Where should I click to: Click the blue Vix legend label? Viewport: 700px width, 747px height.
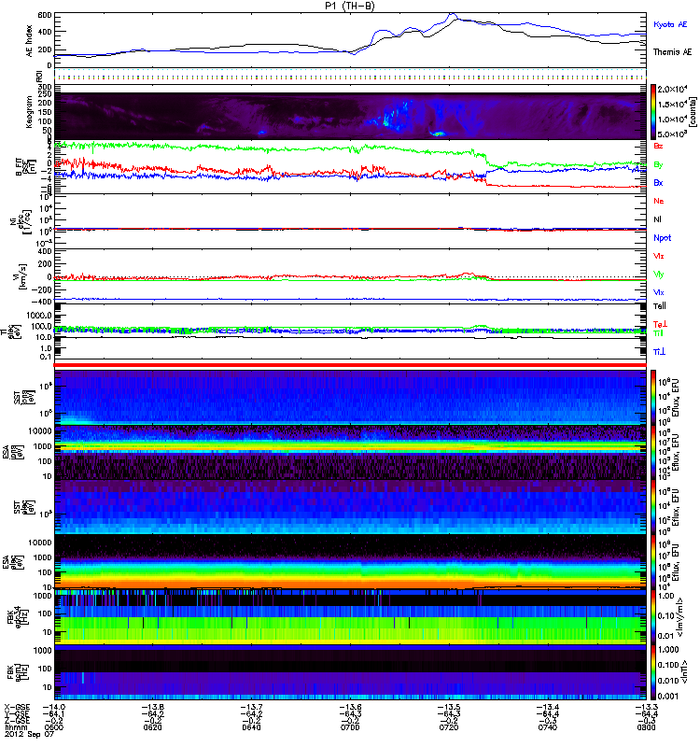(659, 292)
